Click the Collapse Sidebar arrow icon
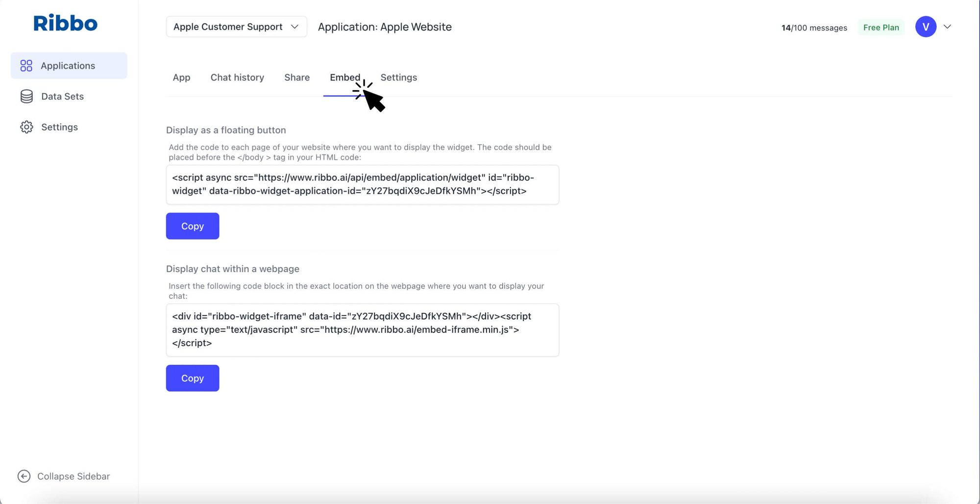This screenshot has width=980, height=504. (24, 476)
